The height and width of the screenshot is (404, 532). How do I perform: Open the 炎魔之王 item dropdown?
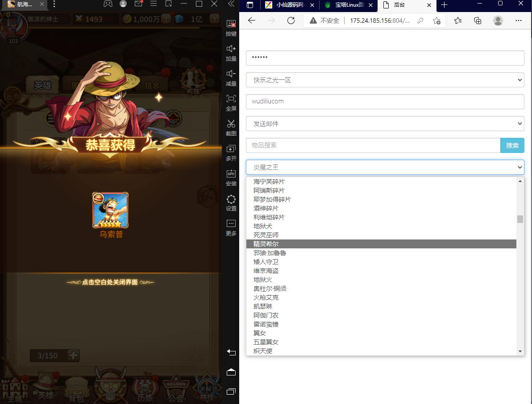click(385, 167)
